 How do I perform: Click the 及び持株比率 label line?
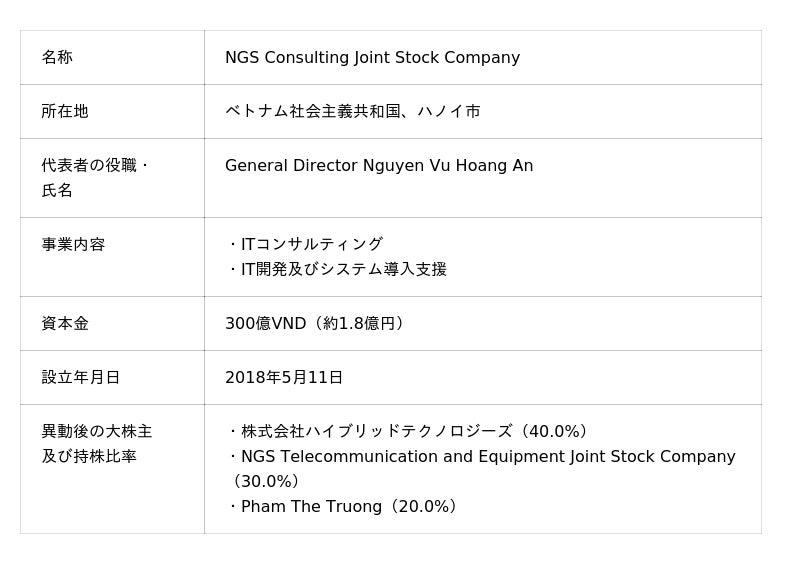click(89, 457)
